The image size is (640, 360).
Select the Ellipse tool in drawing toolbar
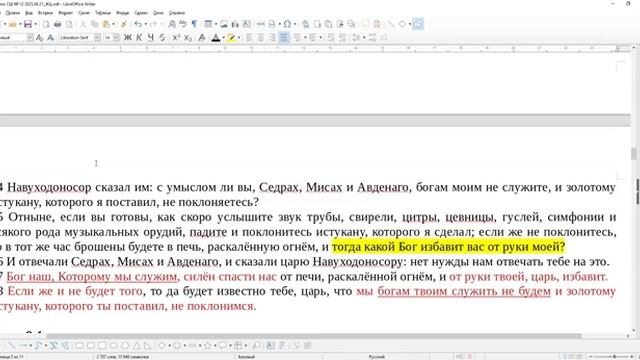click(x=113, y=346)
